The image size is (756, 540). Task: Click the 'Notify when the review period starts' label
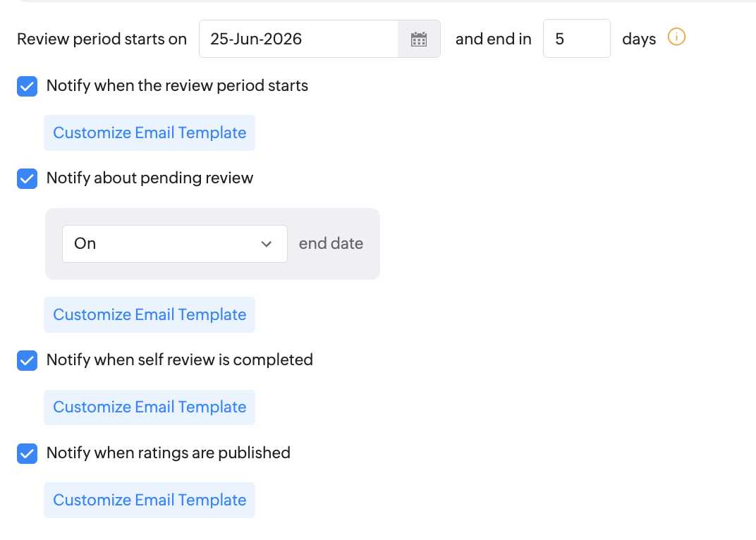pyautogui.click(x=177, y=86)
